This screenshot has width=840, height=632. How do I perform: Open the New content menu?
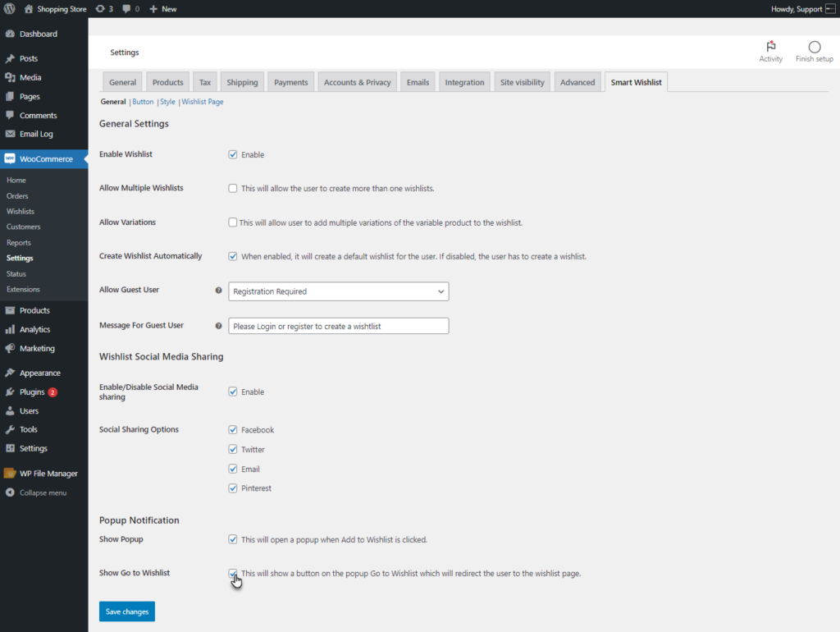point(162,9)
